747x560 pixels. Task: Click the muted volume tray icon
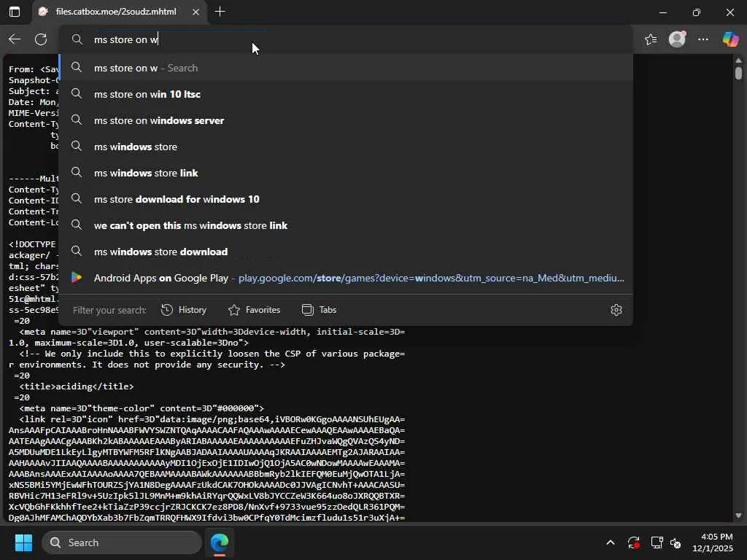(676, 542)
